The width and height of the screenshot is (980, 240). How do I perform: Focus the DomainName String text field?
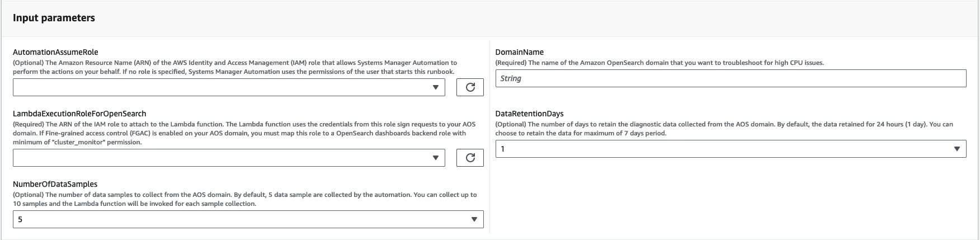[731, 78]
